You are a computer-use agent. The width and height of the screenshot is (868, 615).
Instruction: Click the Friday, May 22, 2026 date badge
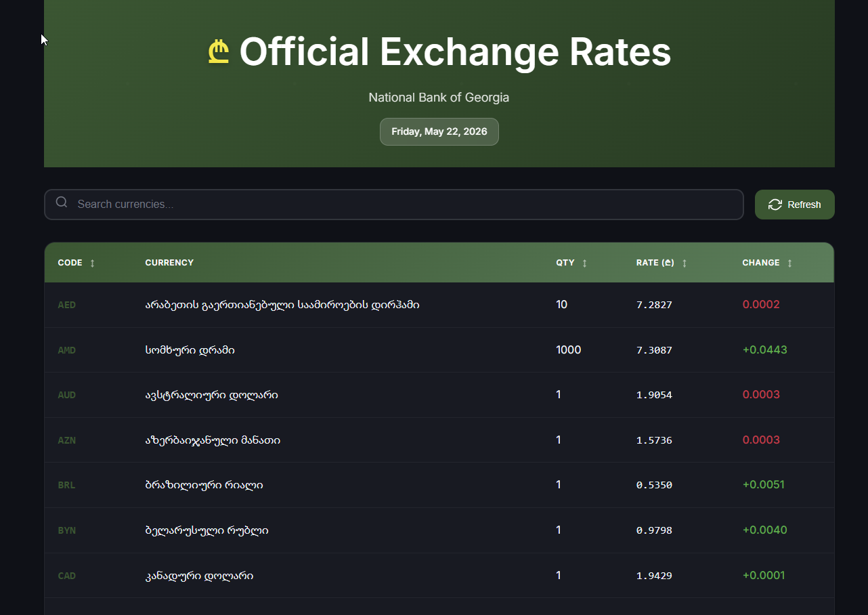click(x=439, y=131)
